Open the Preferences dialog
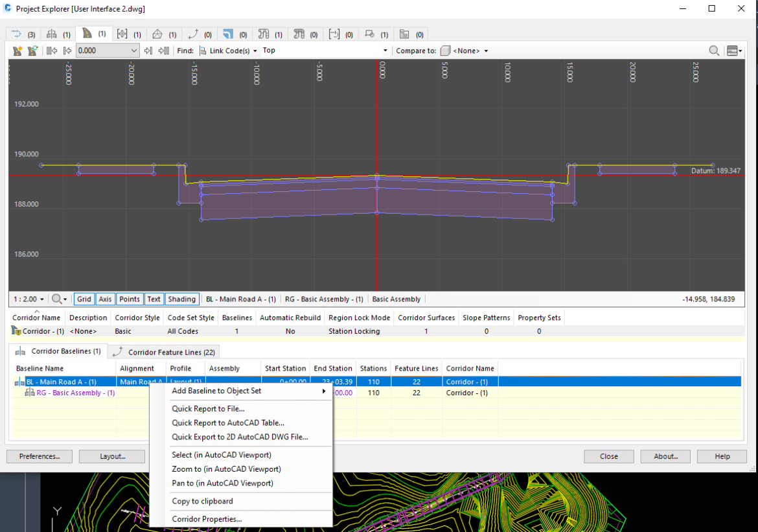The width and height of the screenshot is (758, 532). (x=39, y=456)
